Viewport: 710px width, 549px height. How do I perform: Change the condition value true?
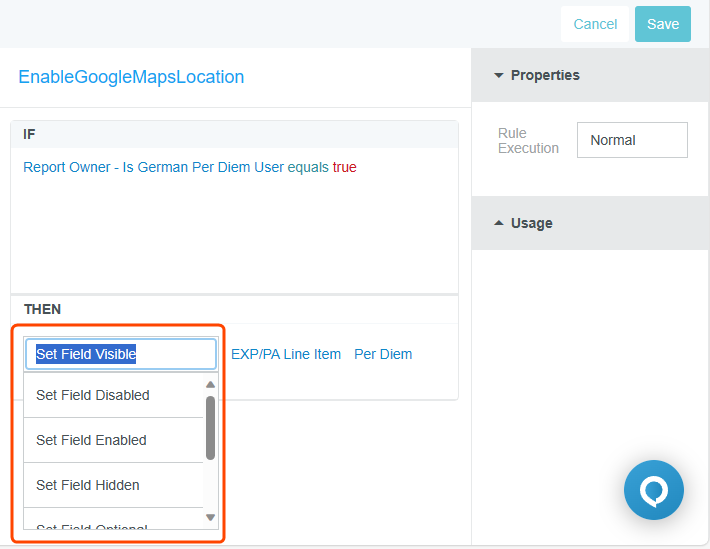click(x=344, y=167)
